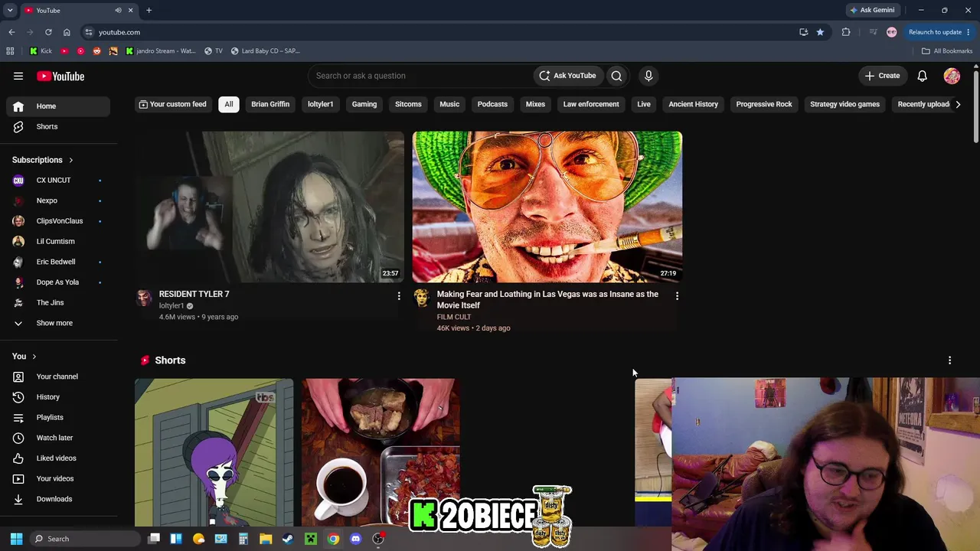Expand the You section arrow
Image resolution: width=980 pixels, height=551 pixels.
click(x=34, y=357)
